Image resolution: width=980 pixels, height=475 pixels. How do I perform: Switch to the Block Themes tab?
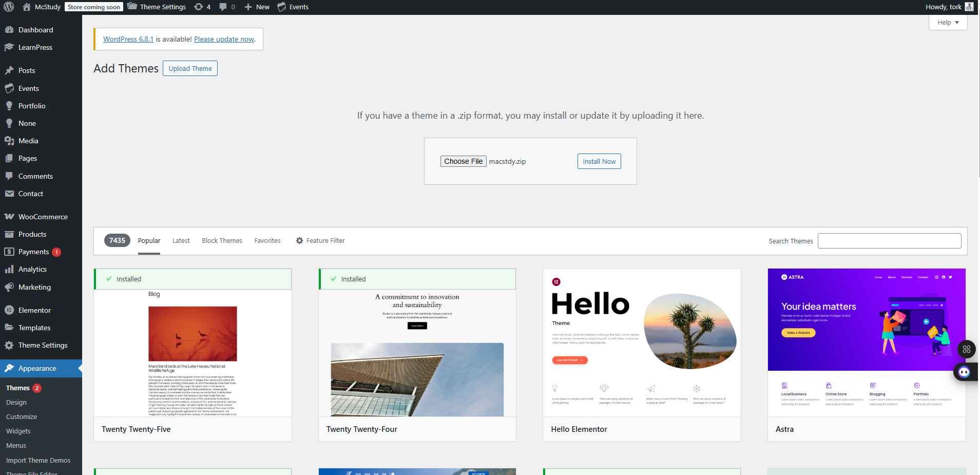222,240
